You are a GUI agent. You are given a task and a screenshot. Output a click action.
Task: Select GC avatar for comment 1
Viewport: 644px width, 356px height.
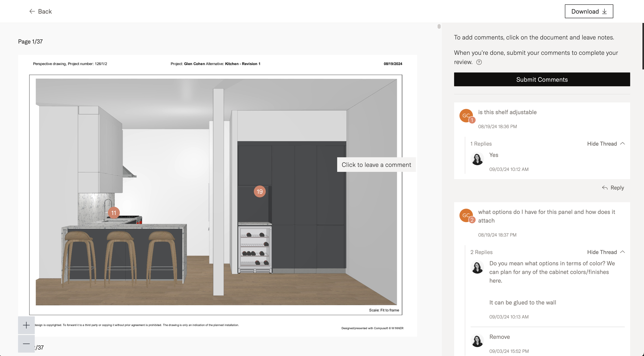(x=466, y=116)
